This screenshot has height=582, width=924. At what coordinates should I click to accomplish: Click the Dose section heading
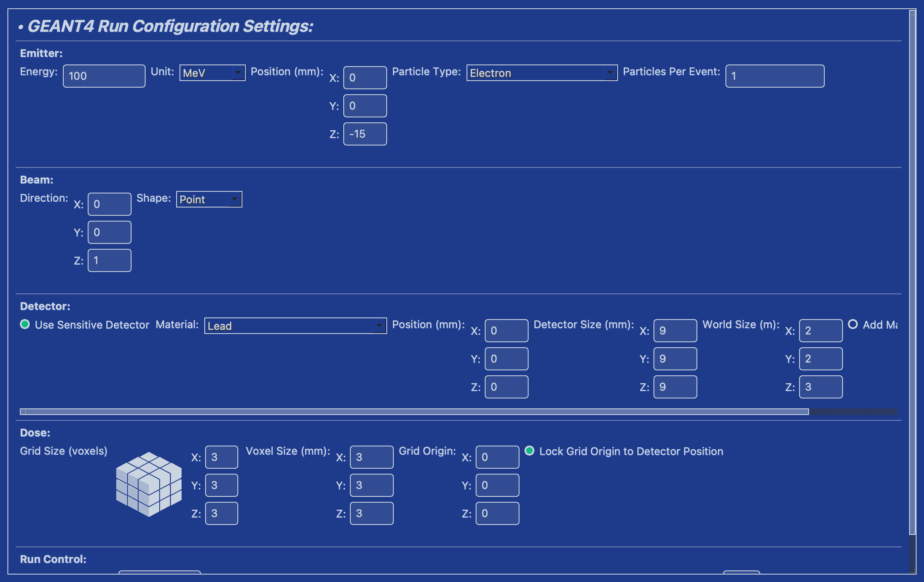(x=35, y=433)
